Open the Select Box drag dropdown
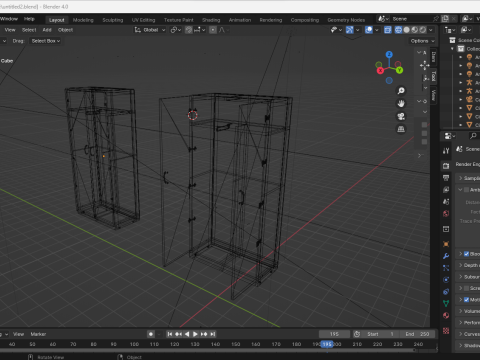This screenshot has width=480, height=360. (x=46, y=41)
